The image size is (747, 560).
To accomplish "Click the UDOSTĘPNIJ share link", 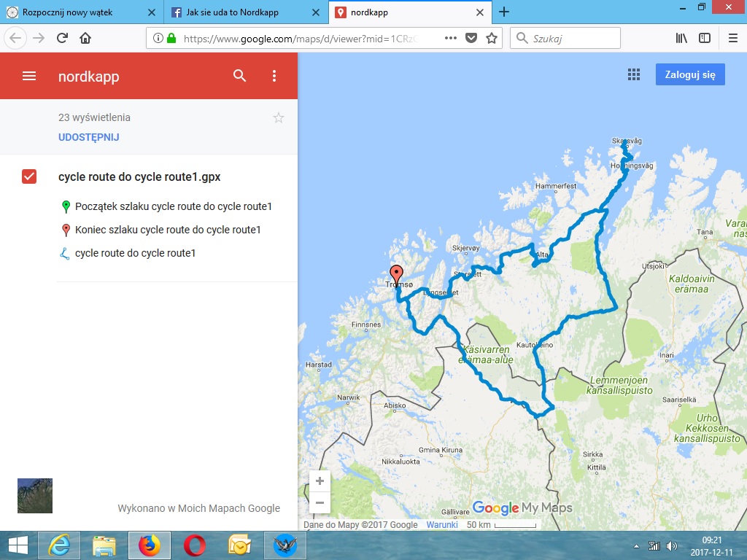I will 88,137.
